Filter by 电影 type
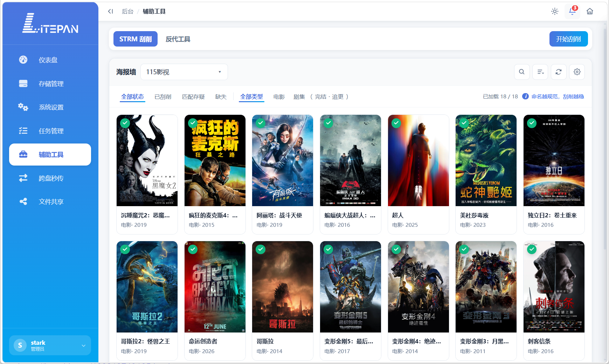This screenshot has width=609, height=364. tap(279, 97)
